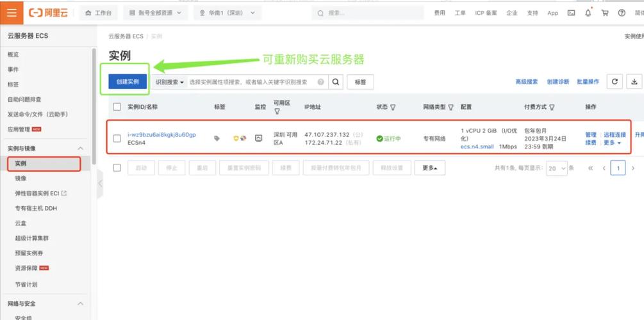The image size is (644, 320).
Task: Open 自助问题排查 in the sidebar
Action: click(24, 99)
